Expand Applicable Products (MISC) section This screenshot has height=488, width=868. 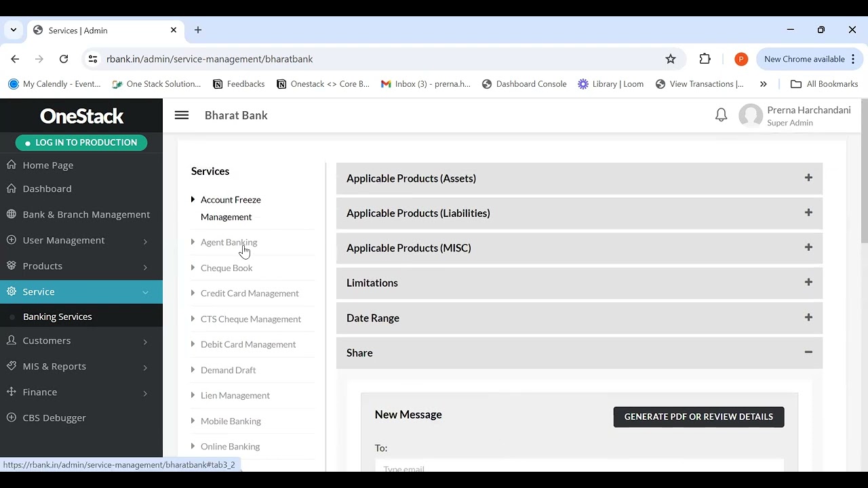tap(579, 248)
